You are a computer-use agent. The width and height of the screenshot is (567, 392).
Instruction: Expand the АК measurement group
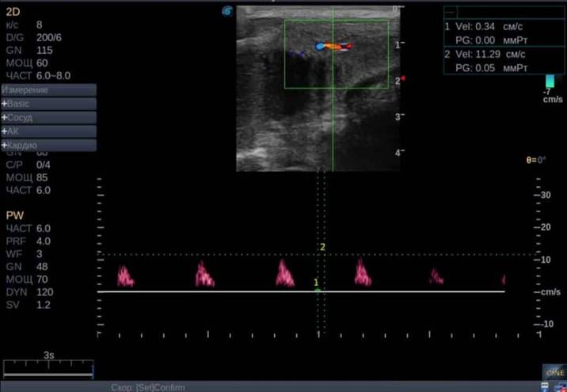click(48, 131)
